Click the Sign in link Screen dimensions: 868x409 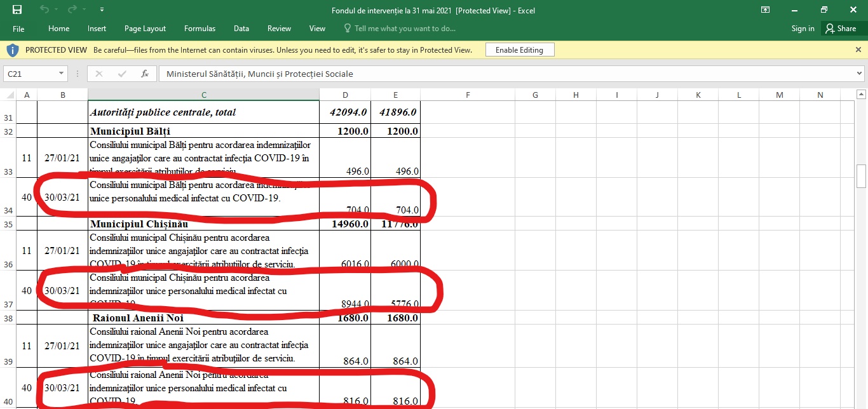[x=803, y=29]
